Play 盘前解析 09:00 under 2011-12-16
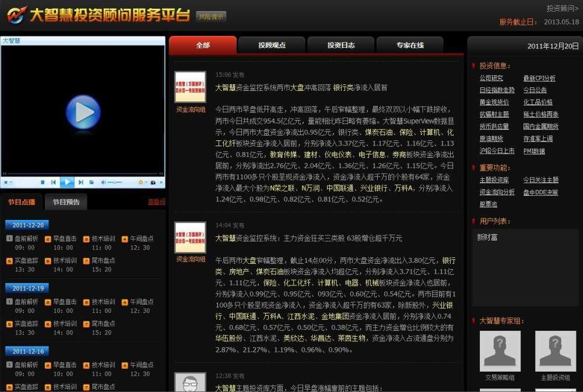583x392 pixels. point(22,369)
